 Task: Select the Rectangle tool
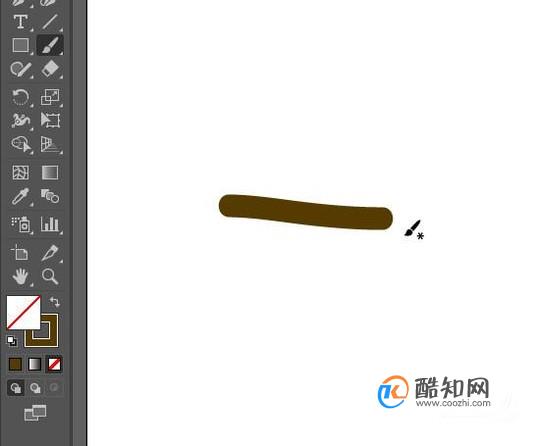pyautogui.click(x=21, y=45)
